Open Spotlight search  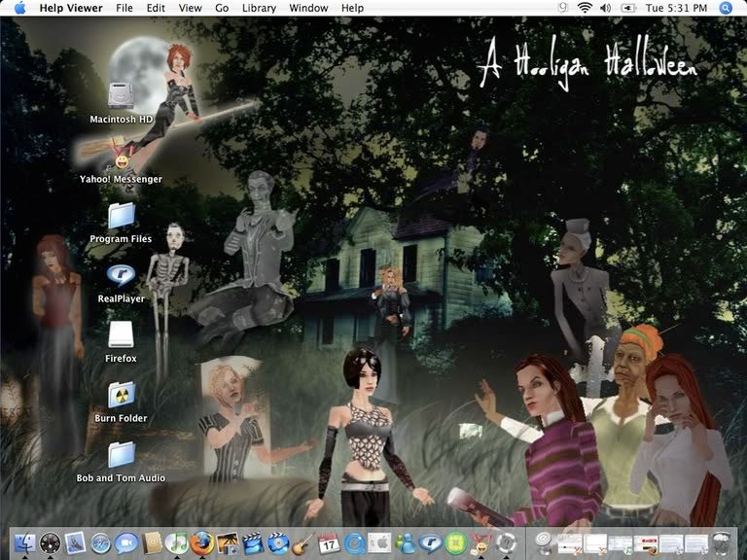tap(726, 8)
